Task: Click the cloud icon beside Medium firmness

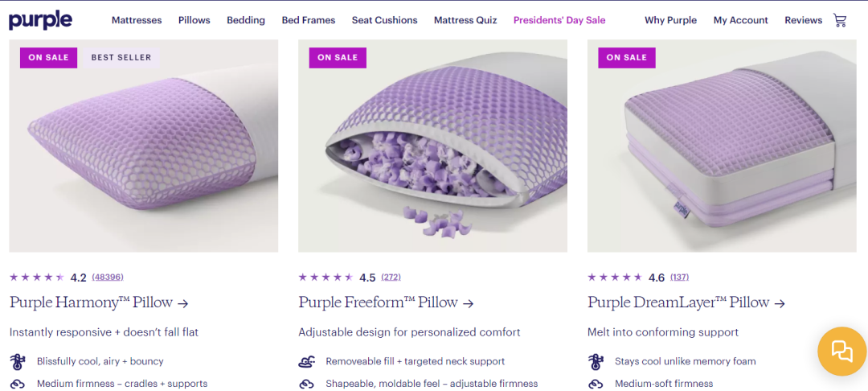Action: coord(17,384)
